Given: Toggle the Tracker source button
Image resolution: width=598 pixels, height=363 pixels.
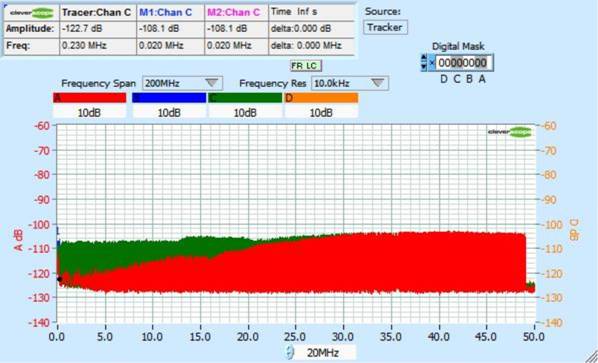Looking at the screenshot, I should coord(385,27).
